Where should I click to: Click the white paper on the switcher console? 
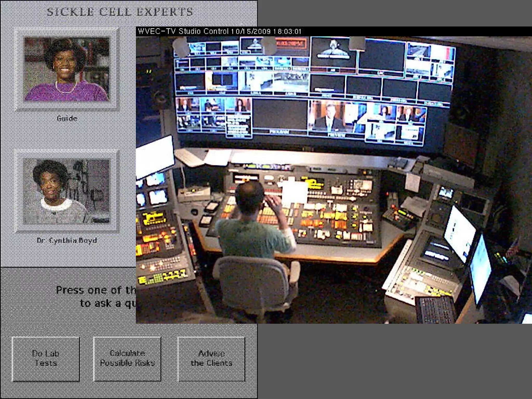tap(295, 192)
